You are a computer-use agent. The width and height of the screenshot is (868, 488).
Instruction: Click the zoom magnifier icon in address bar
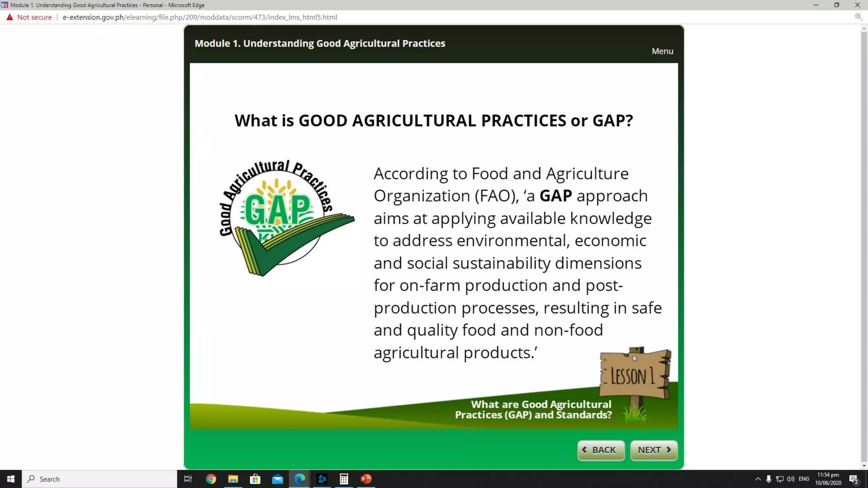858,17
